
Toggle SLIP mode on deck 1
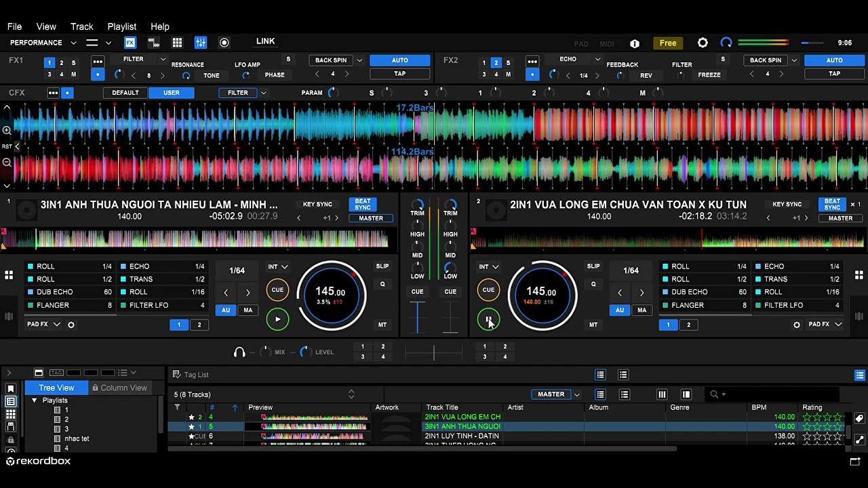382,266
